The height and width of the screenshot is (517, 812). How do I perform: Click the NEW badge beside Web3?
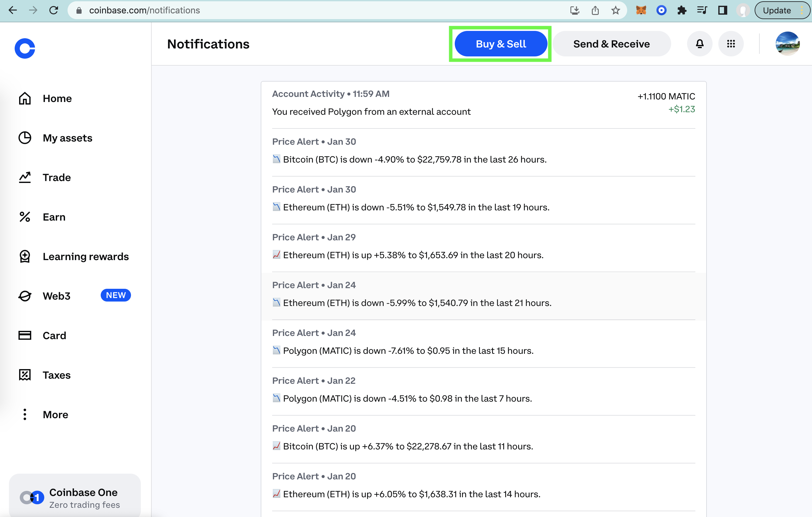[x=116, y=295]
